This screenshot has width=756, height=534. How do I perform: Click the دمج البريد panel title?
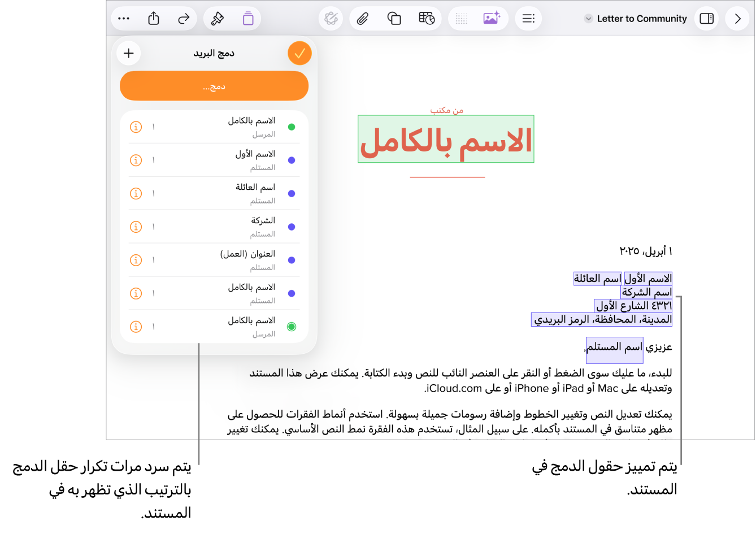click(x=214, y=53)
